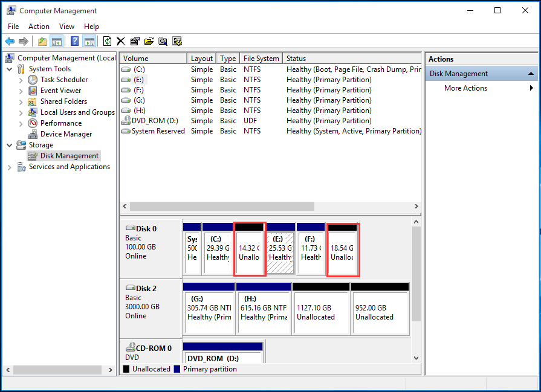The width and height of the screenshot is (541, 392).
Task: Click the System Tools icon
Action: click(21, 69)
